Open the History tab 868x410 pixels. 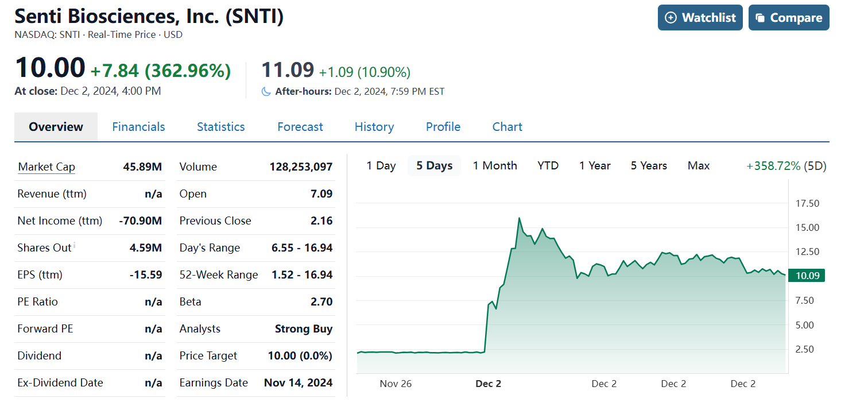click(374, 127)
